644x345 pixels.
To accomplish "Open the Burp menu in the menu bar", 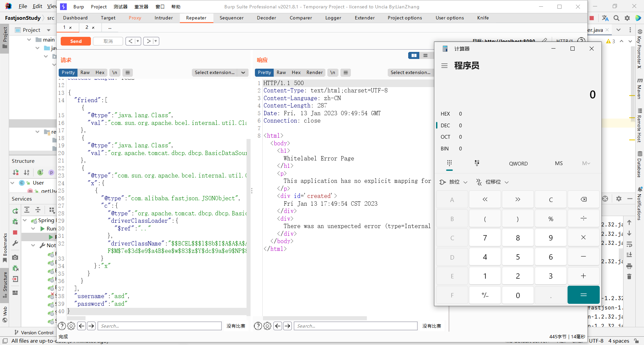I will coord(78,7).
